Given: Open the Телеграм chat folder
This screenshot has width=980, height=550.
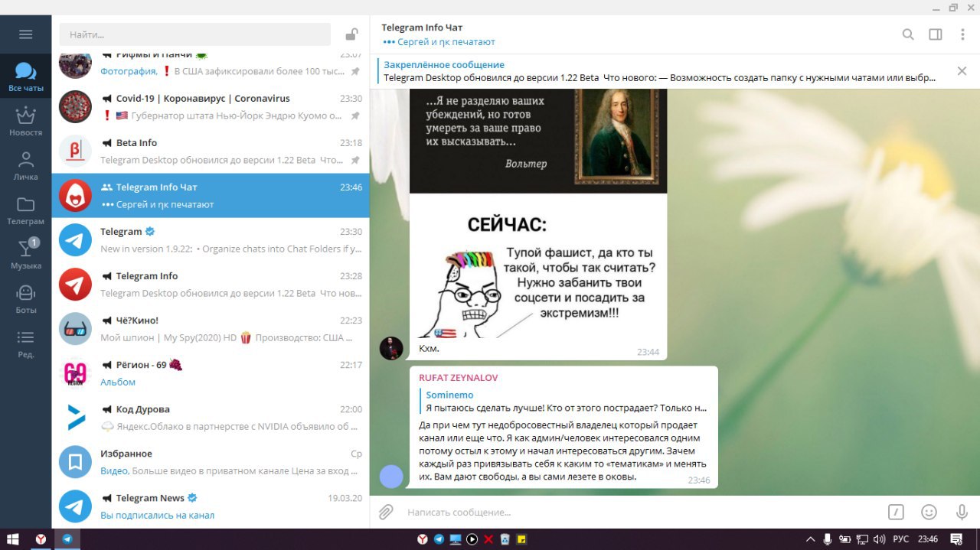Looking at the screenshot, I should click(x=25, y=210).
